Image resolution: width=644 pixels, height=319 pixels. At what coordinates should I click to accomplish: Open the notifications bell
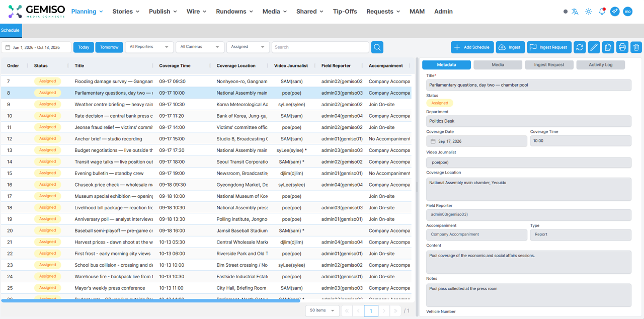click(x=602, y=12)
